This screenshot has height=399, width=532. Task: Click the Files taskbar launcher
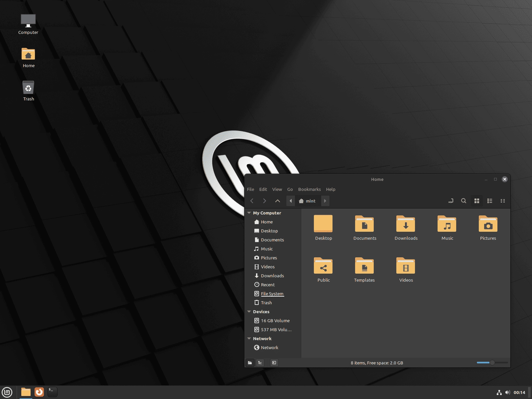(x=26, y=392)
